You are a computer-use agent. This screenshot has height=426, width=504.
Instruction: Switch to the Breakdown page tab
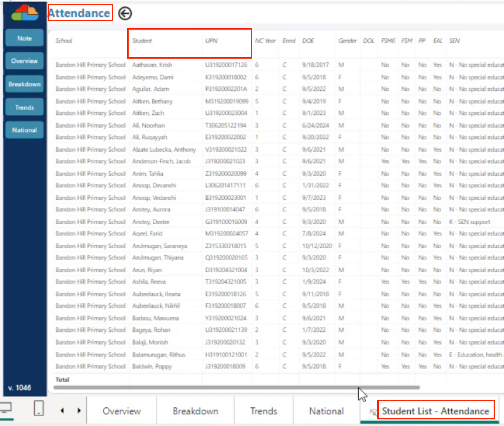click(195, 411)
